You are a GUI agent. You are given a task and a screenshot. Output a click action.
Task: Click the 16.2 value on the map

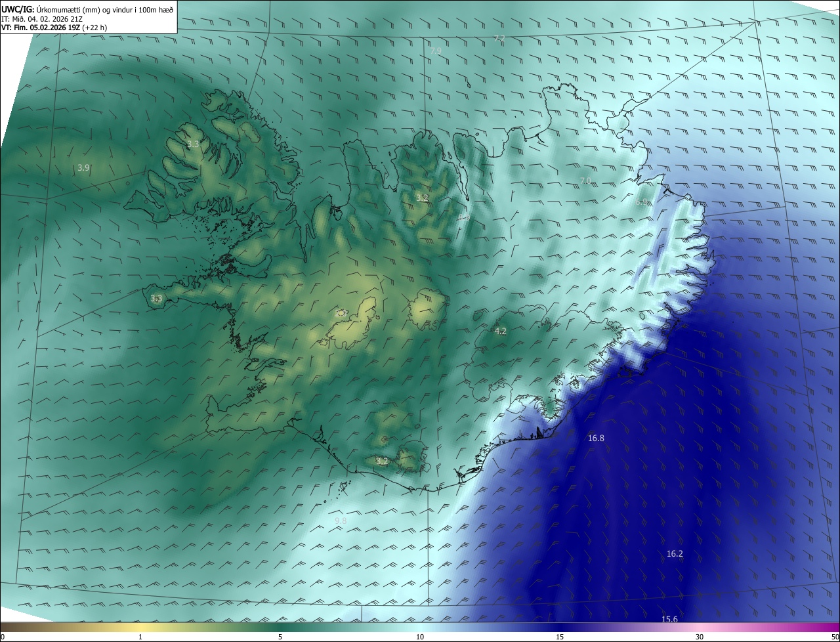(x=675, y=554)
